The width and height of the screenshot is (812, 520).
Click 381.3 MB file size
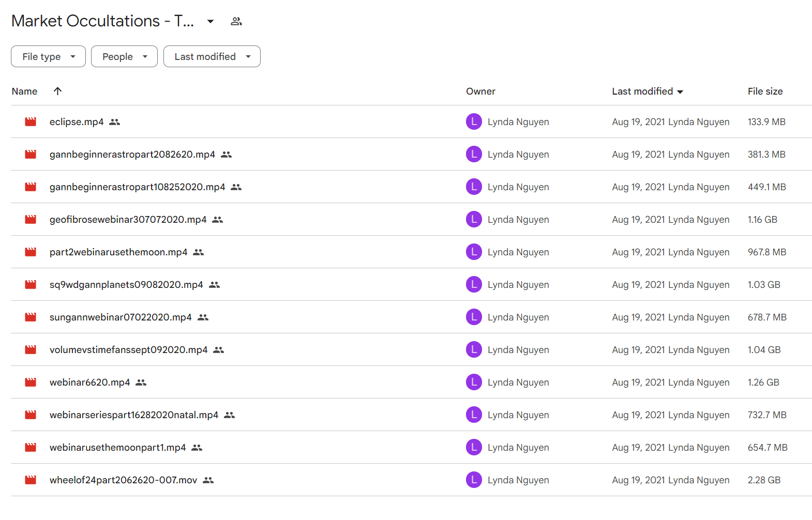(x=766, y=155)
